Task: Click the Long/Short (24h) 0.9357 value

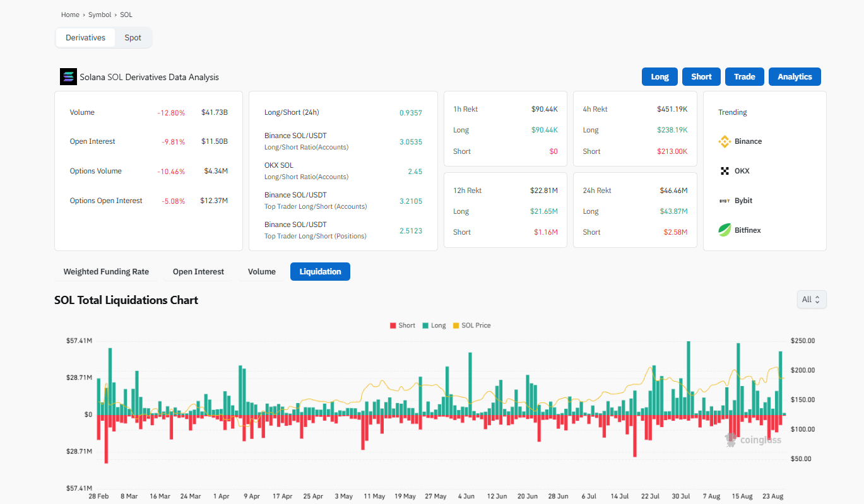Action: [411, 113]
